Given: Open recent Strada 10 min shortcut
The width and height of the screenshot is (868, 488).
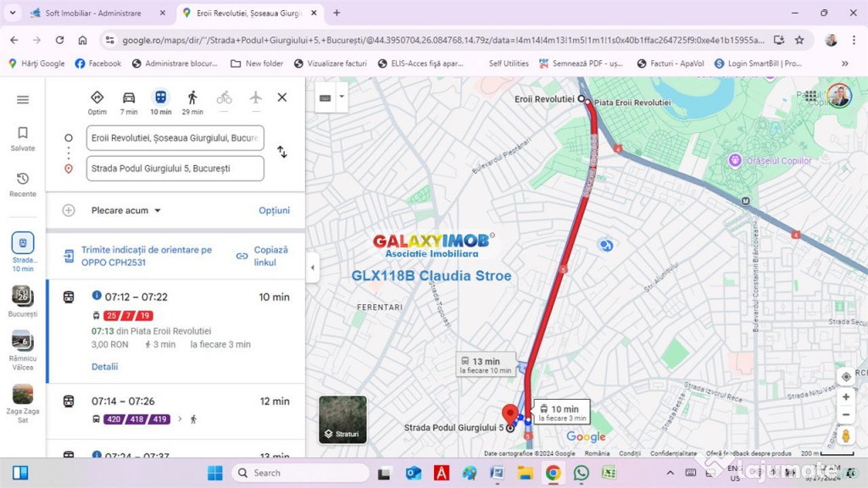Looking at the screenshot, I should pos(23,252).
